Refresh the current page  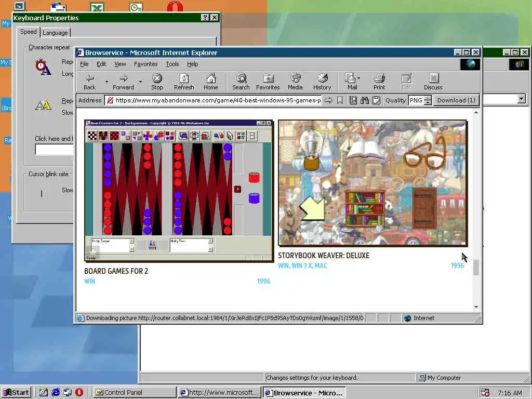coord(184,82)
